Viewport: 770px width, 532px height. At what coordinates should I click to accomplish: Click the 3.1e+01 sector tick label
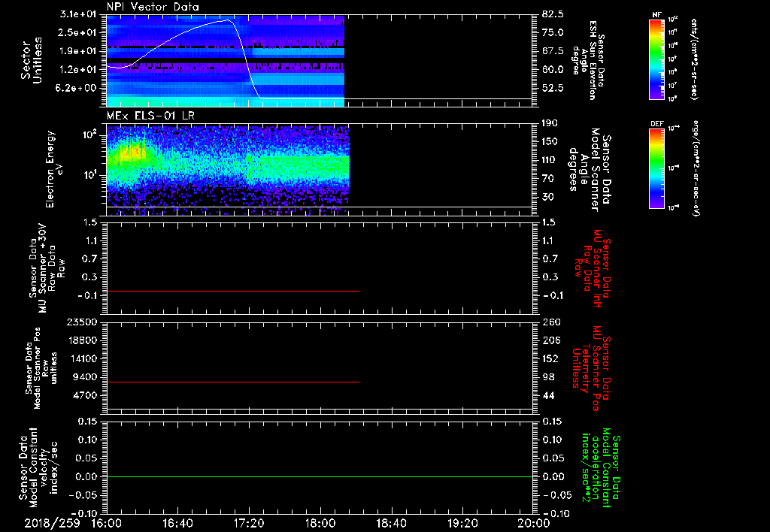point(78,14)
